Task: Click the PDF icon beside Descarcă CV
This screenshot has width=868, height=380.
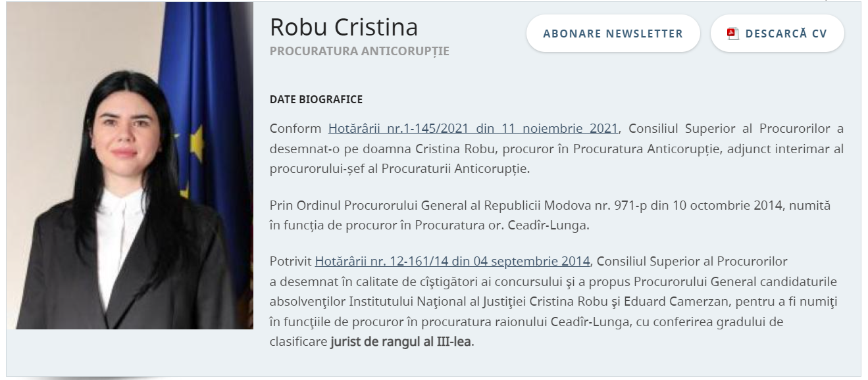Action: pos(733,34)
